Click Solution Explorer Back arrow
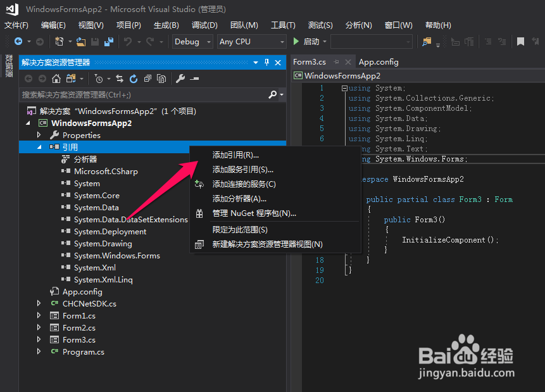 (28, 79)
